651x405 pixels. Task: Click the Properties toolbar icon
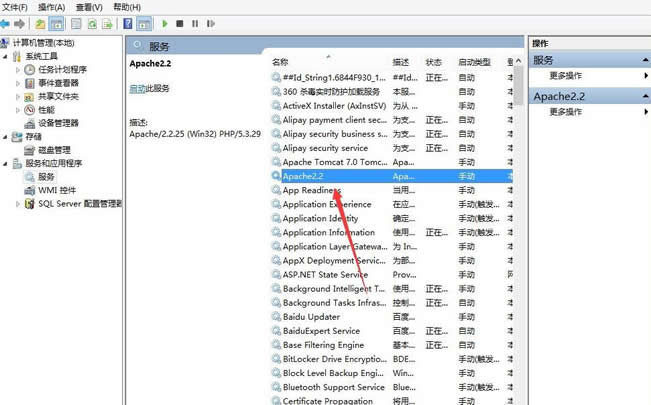(x=76, y=24)
